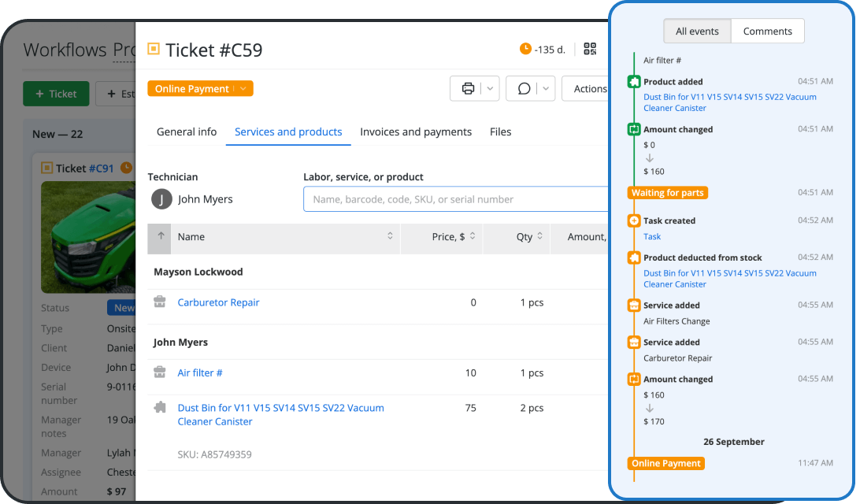
Task: Switch to the Invoices and payments tab
Action: (x=416, y=132)
